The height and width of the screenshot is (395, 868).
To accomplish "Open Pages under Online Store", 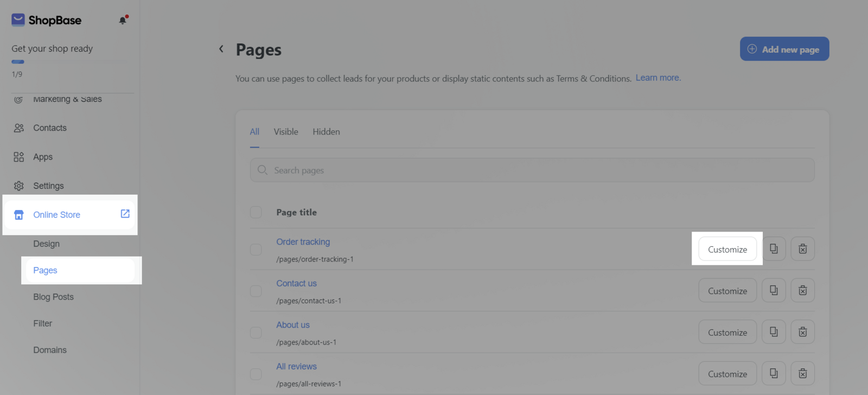I will tap(81, 270).
